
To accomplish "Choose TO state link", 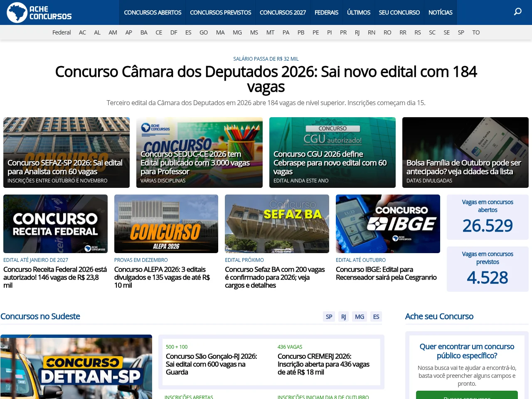I will click(476, 32).
